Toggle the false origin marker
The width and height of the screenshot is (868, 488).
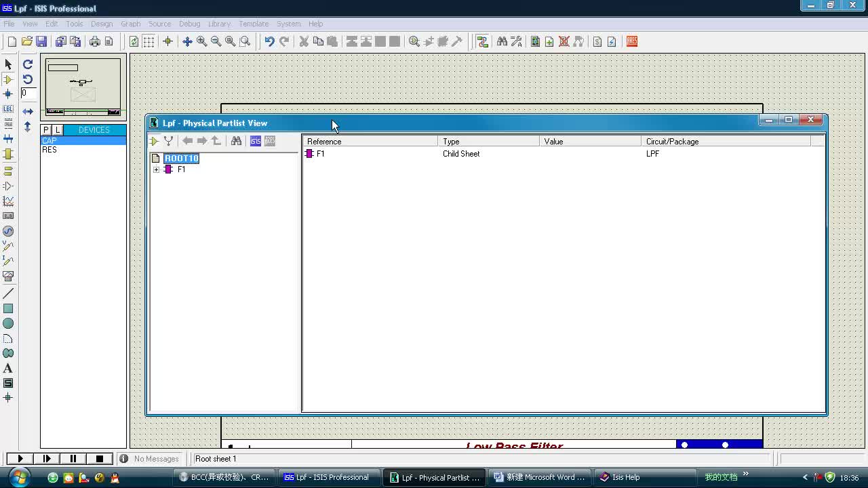[167, 41]
